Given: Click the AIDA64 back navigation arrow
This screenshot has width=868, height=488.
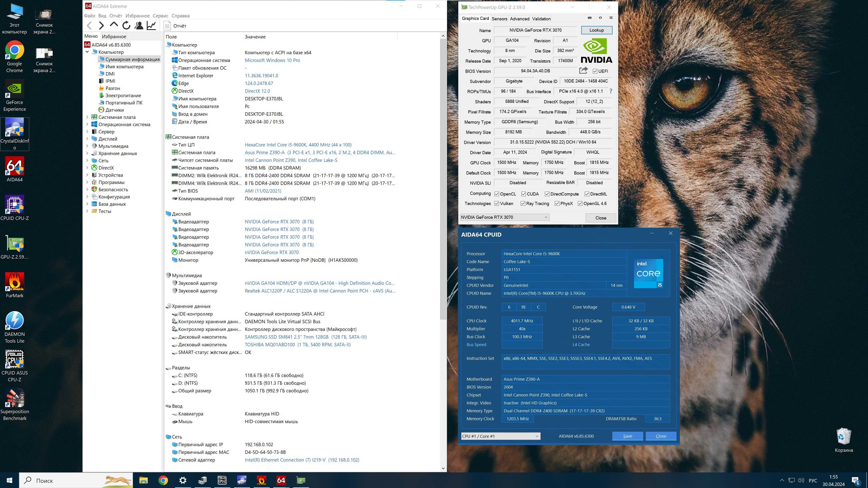Looking at the screenshot, I should (x=89, y=26).
